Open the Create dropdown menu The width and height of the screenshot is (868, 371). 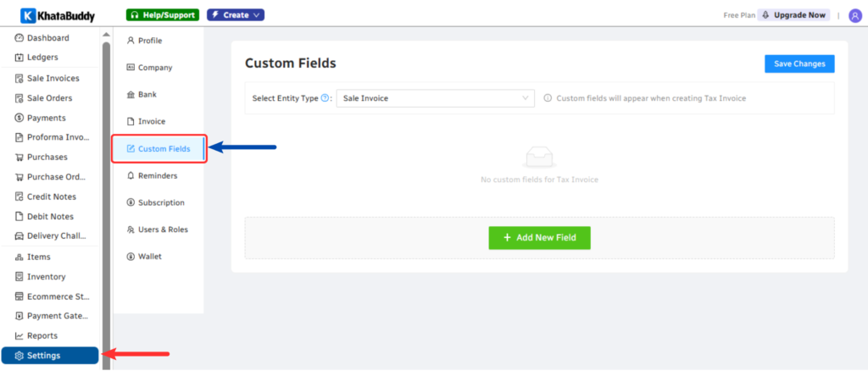[x=236, y=15]
